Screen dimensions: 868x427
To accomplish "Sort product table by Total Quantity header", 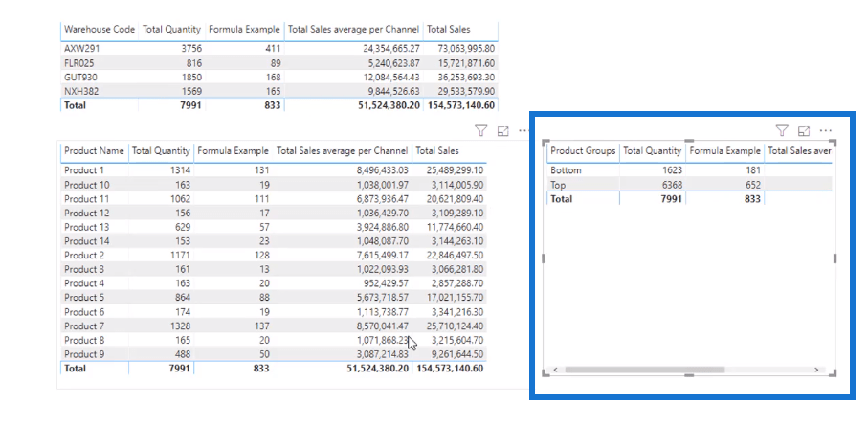I will point(161,150).
